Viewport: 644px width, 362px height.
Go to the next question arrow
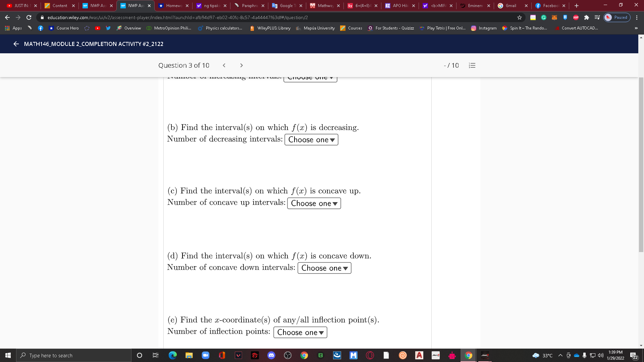(241, 65)
